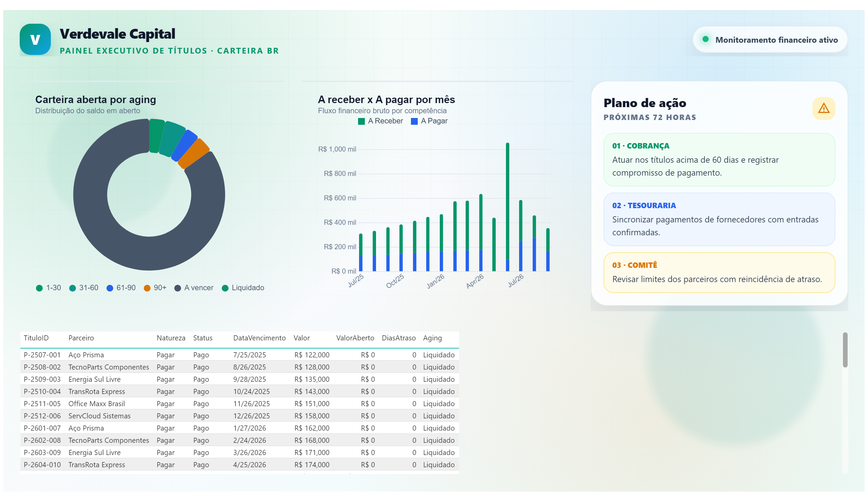Select the P-2601-007 cell

click(42, 428)
